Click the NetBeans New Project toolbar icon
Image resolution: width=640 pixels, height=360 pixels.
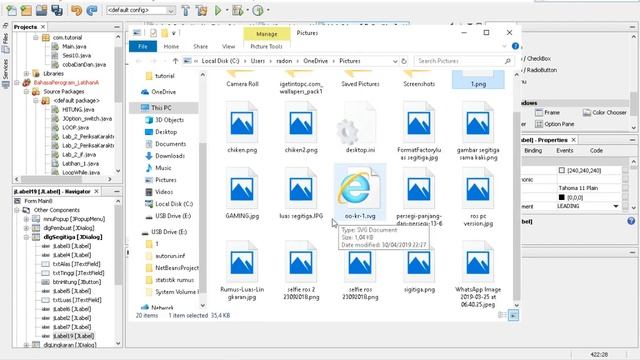click(26, 10)
